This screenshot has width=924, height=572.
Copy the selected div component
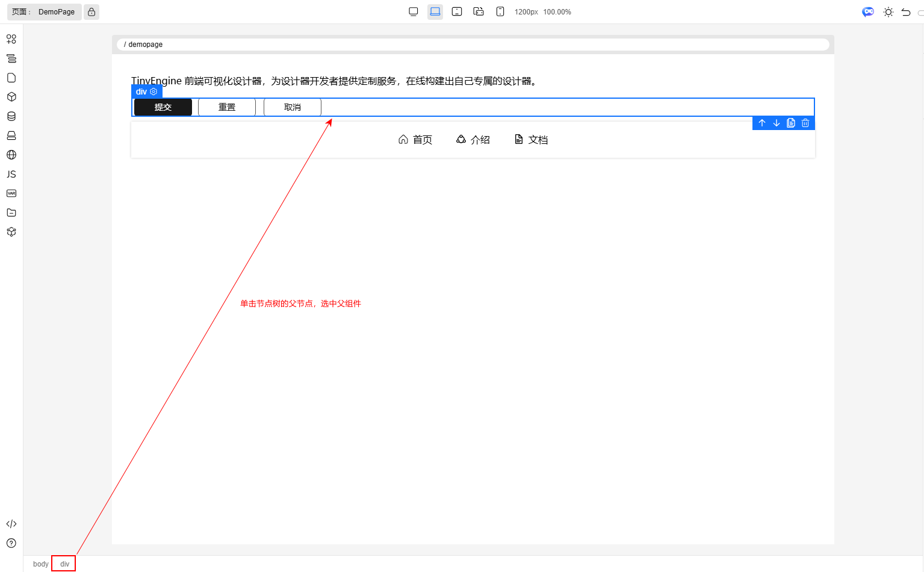[x=791, y=123]
